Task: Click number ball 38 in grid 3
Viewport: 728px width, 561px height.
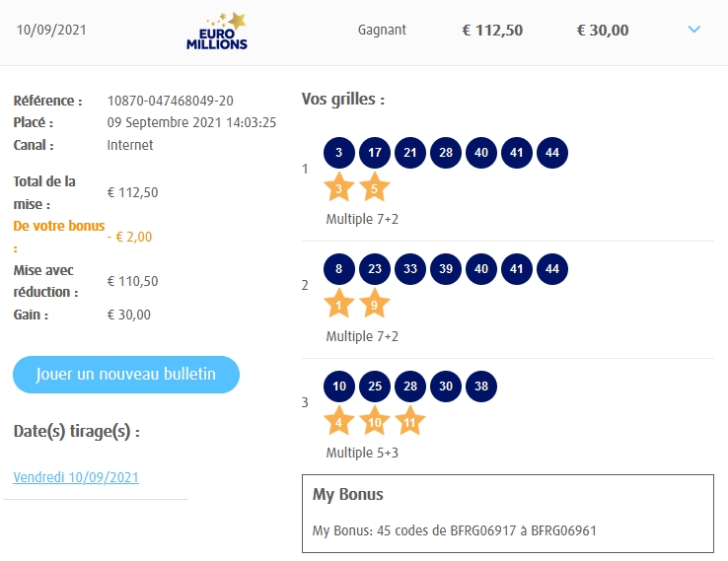Action: [481, 386]
